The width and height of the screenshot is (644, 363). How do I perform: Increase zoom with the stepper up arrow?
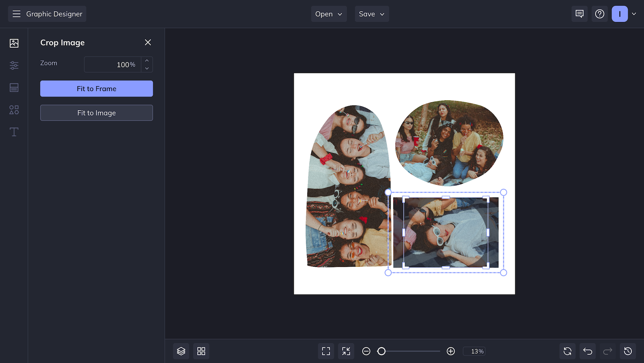point(147,61)
